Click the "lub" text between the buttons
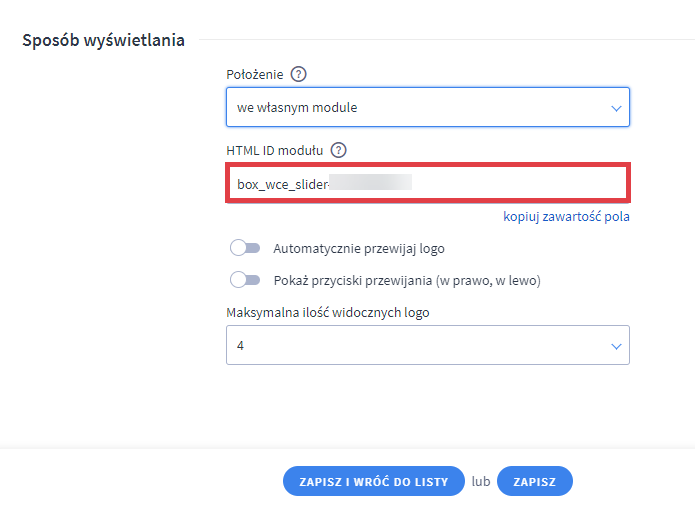The image size is (695, 510). coord(481,481)
